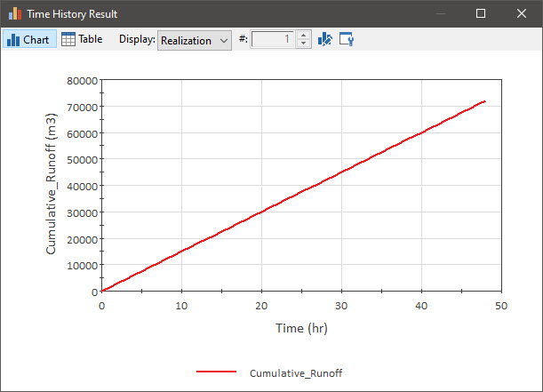Viewport: 543px width, 392px height.
Task: Maximize the Time History Result window
Action: 480,13
